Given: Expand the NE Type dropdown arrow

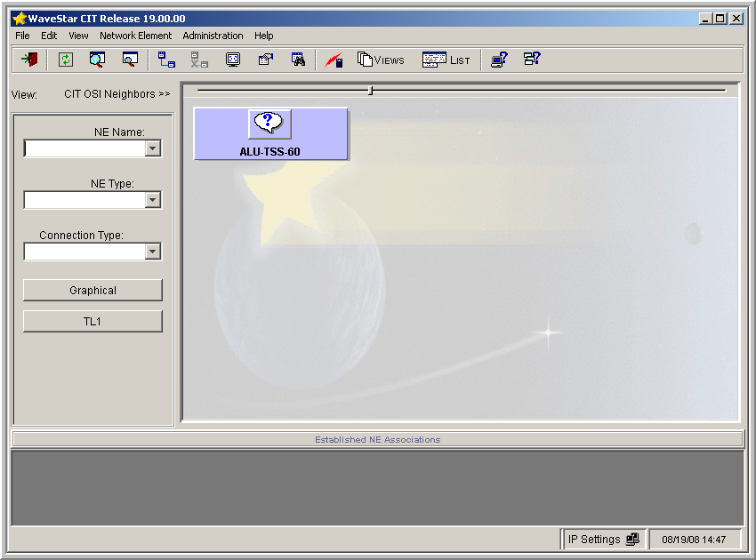Looking at the screenshot, I should tap(152, 199).
